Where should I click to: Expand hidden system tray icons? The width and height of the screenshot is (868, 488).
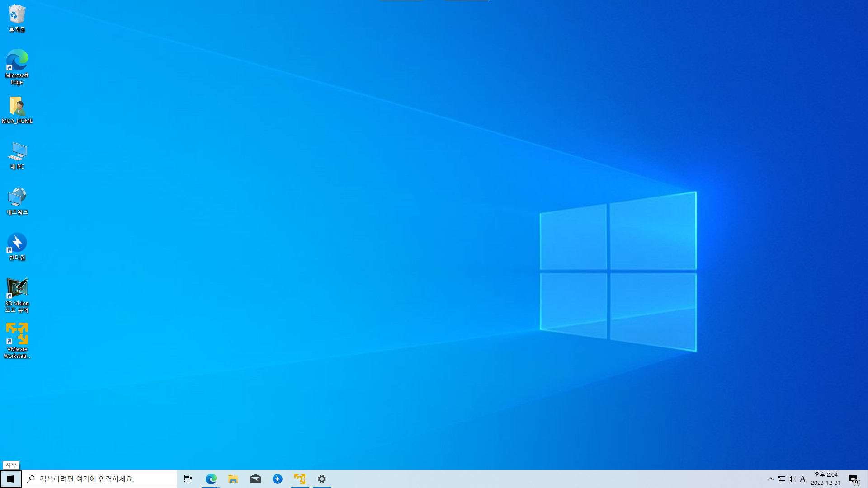click(771, 479)
